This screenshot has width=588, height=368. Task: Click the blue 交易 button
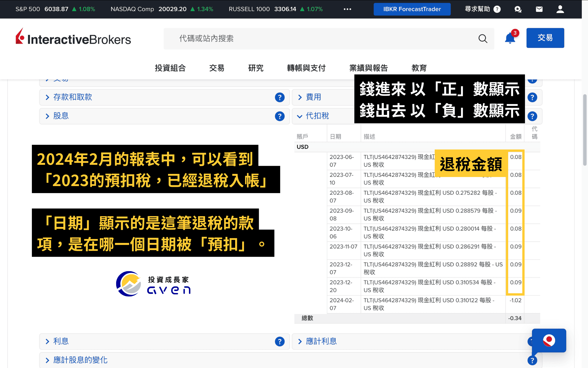pyautogui.click(x=545, y=38)
